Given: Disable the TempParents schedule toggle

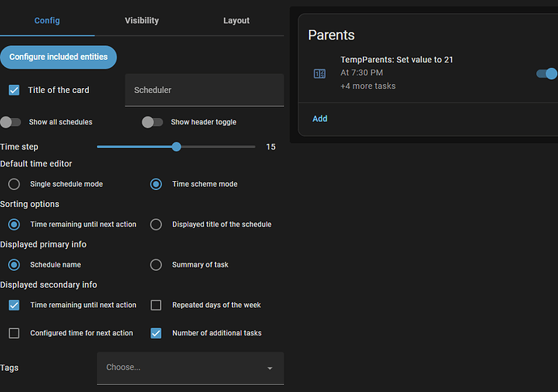Looking at the screenshot, I should pyautogui.click(x=547, y=74).
